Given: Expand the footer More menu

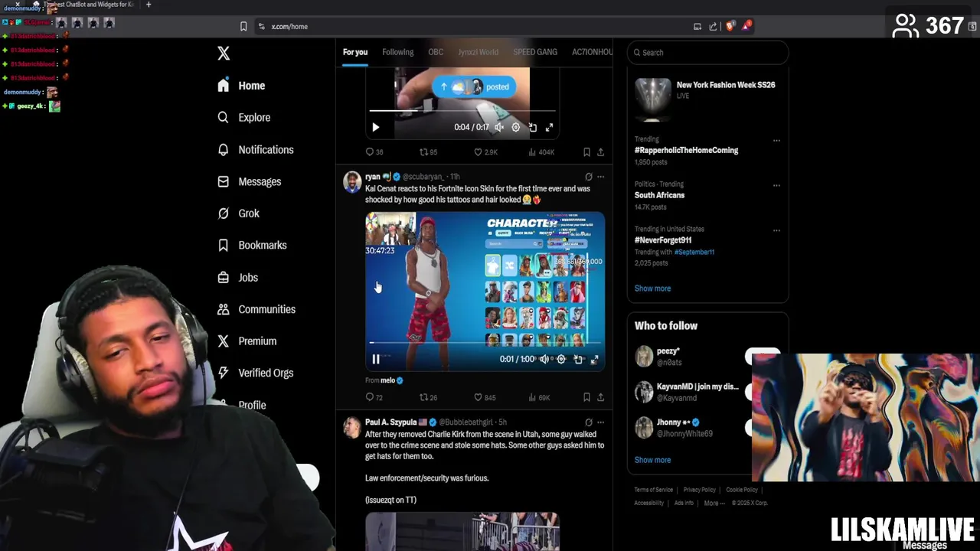Looking at the screenshot, I should (x=715, y=503).
